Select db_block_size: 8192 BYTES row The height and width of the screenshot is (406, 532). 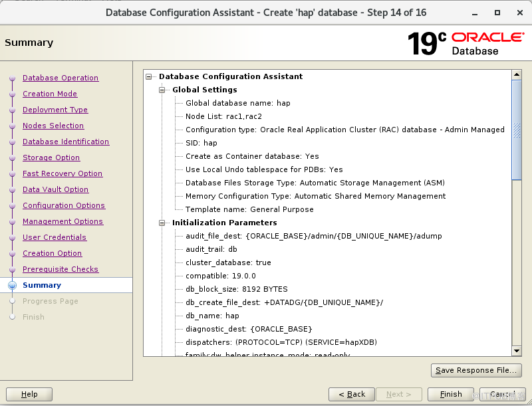[x=237, y=289]
